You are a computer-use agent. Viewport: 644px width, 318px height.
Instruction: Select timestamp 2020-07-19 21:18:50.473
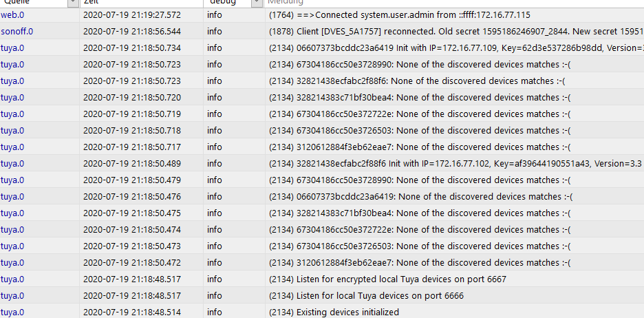coord(132,246)
